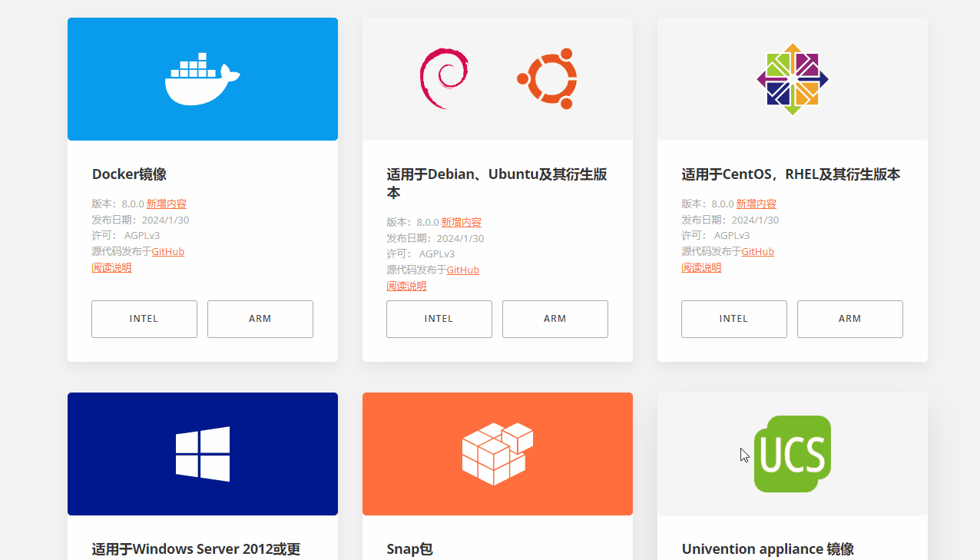Open 新增内容 link in Docker card
This screenshot has height=560, width=980.
[167, 204]
